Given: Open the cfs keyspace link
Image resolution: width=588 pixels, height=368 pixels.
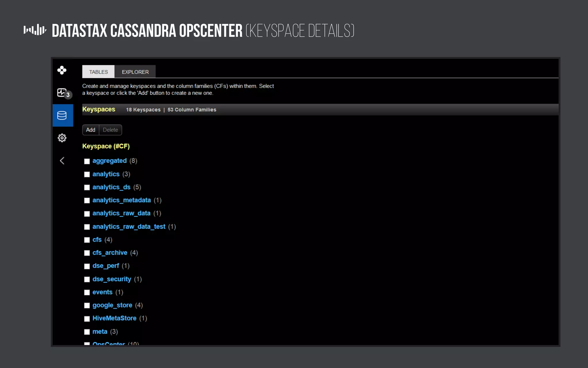Looking at the screenshot, I should [x=97, y=239].
